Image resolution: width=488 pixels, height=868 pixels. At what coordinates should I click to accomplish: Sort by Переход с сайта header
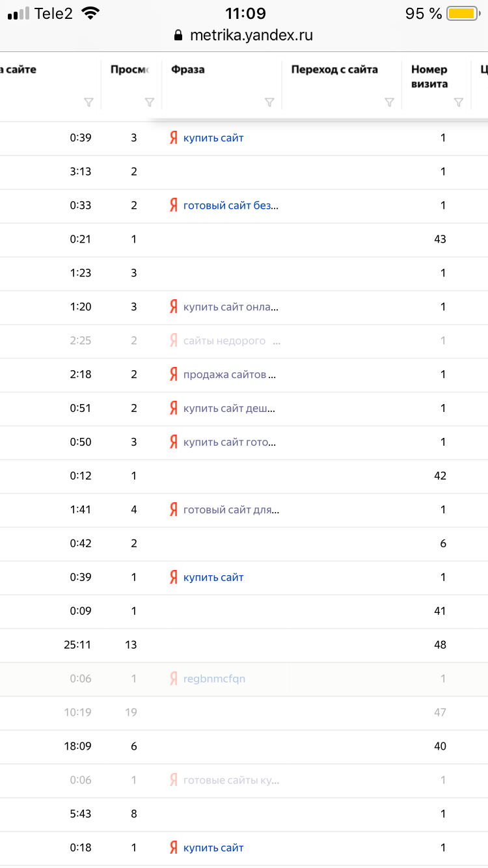[334, 70]
